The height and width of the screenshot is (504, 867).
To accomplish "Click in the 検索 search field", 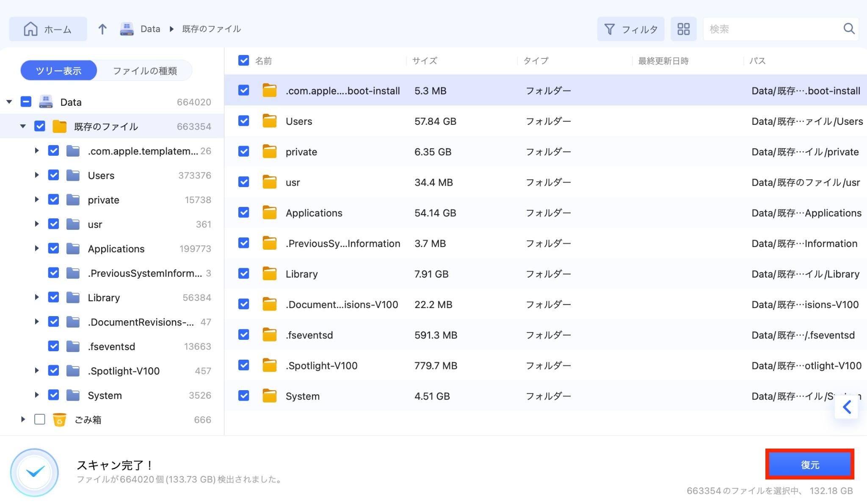I will (773, 29).
